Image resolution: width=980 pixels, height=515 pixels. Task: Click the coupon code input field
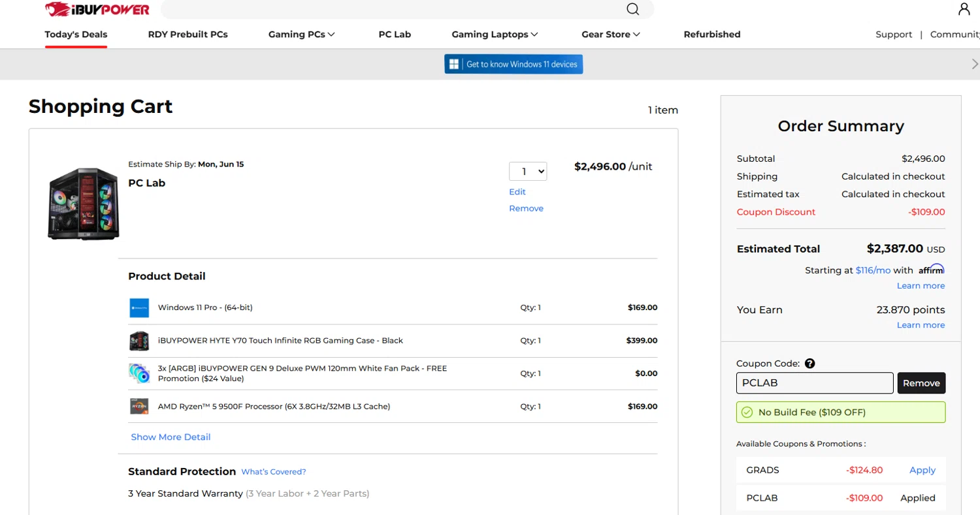click(x=815, y=383)
